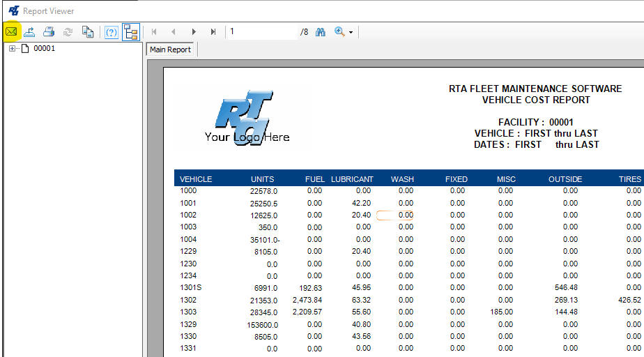644x357 pixels.
Task: Switch to the Main Report tab
Action: coord(171,50)
